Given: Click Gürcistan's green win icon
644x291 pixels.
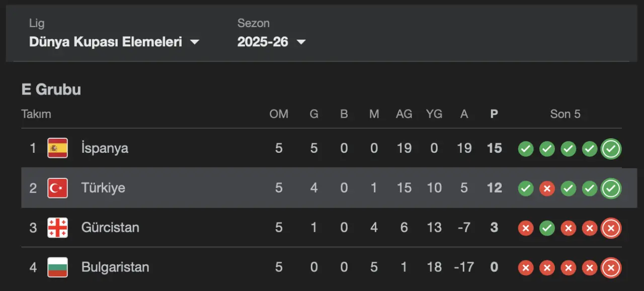Looking at the screenshot, I should click(x=547, y=228).
